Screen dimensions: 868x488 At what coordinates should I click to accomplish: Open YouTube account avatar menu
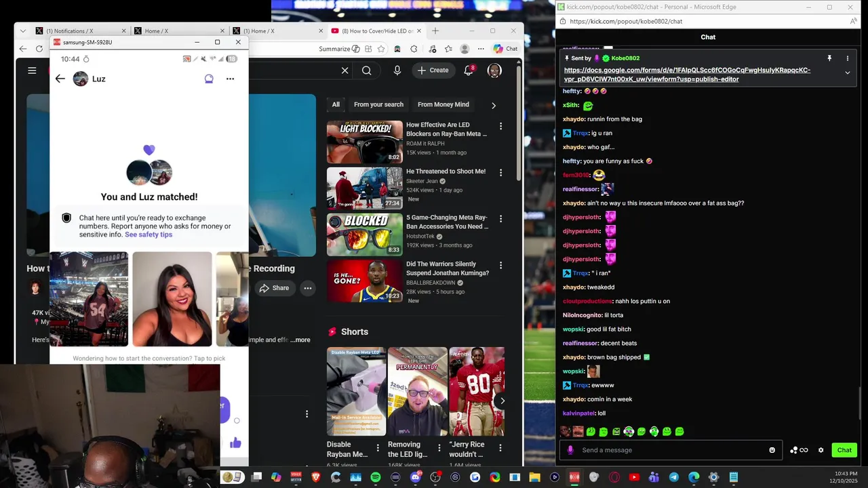[x=494, y=70]
